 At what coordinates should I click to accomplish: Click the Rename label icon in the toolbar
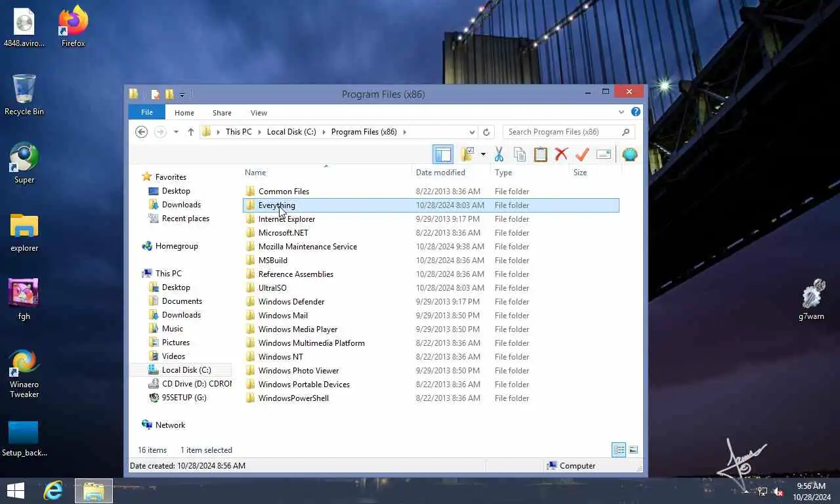tap(604, 154)
